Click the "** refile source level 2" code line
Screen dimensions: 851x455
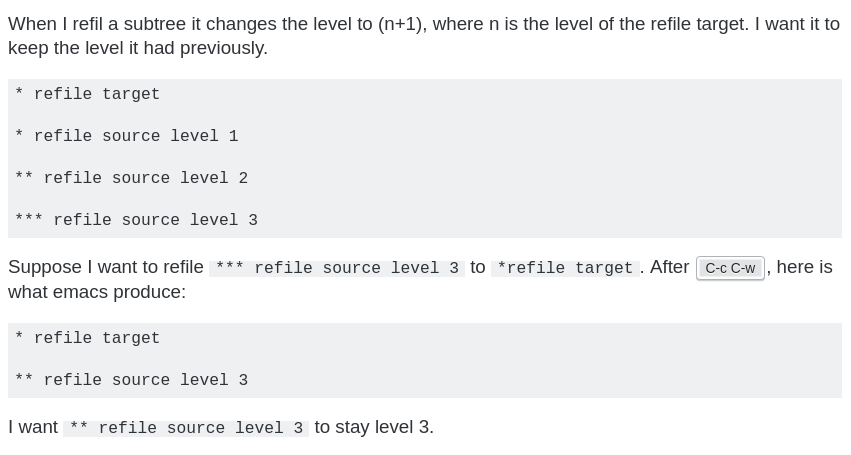132,179
